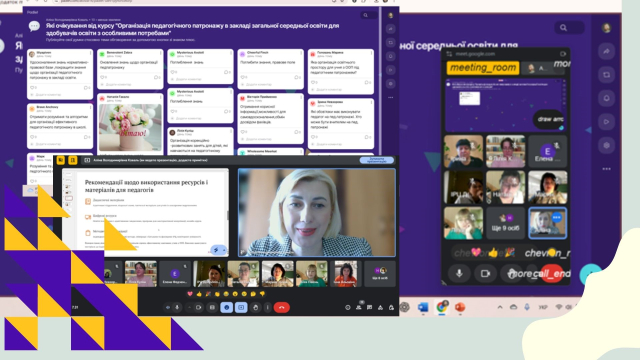Open the notification bell in Padlet sidebar
This screenshot has height=360, width=640.
[607, 98]
